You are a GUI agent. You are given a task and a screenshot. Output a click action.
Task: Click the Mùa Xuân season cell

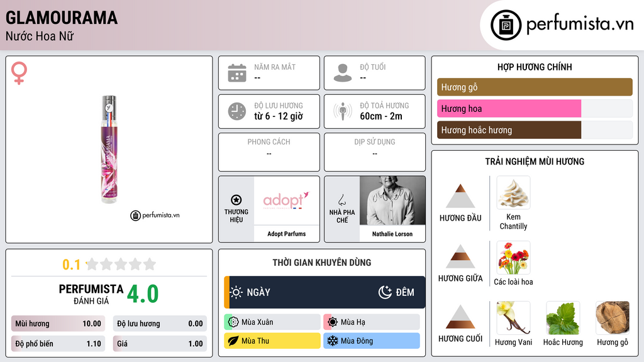pyautogui.click(x=272, y=322)
